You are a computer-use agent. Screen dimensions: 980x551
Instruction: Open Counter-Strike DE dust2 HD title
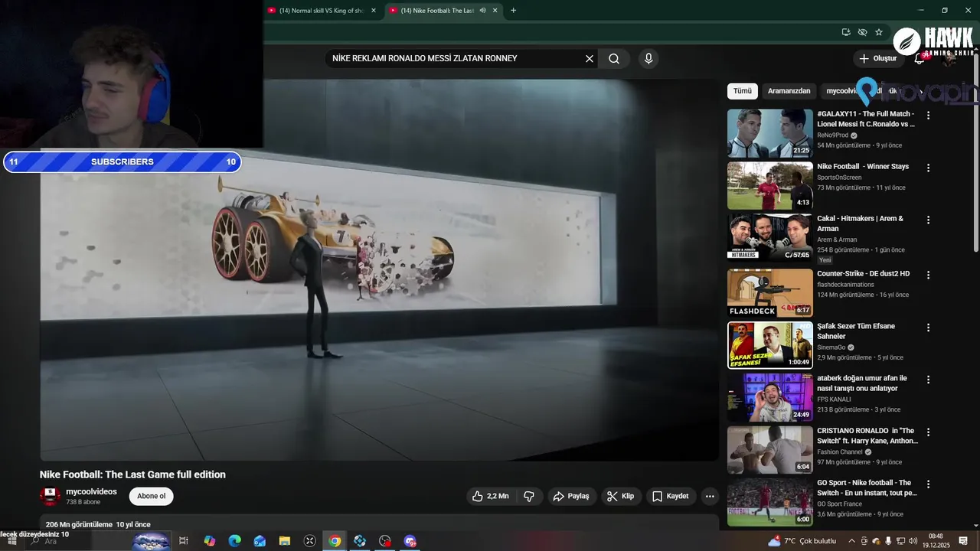click(863, 274)
